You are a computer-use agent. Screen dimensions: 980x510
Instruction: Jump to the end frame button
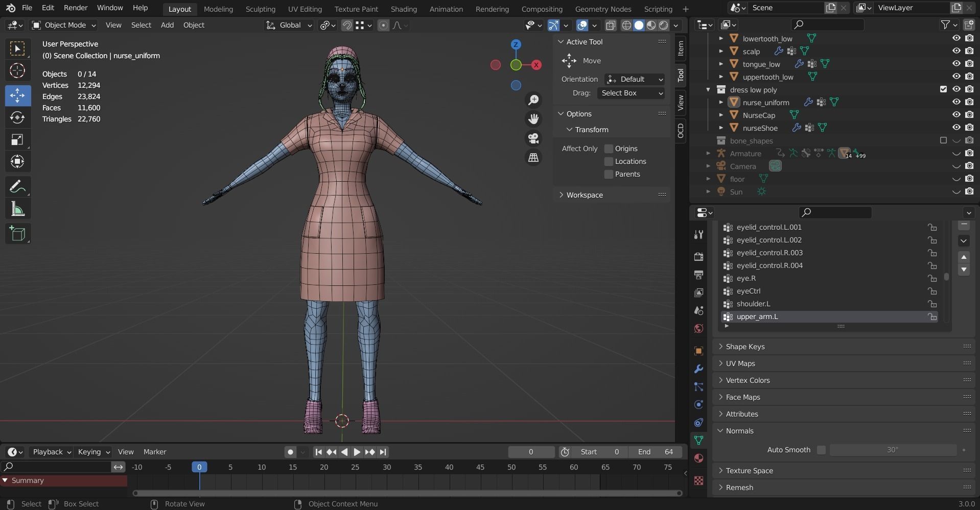click(383, 452)
